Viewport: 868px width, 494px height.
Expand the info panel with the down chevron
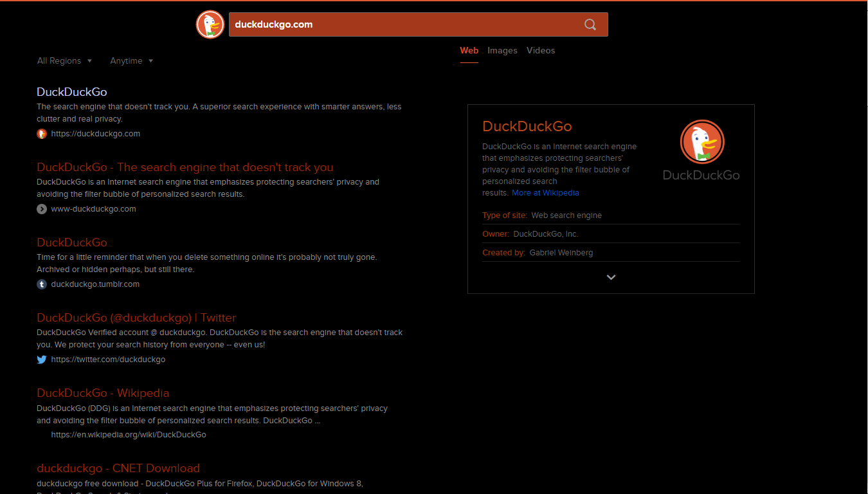click(611, 277)
